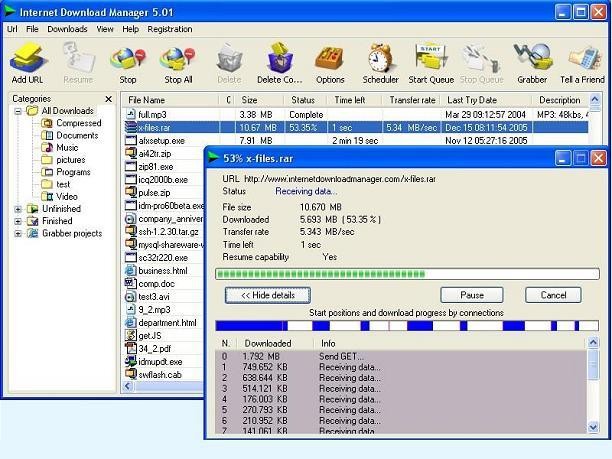Open the Scheduler clock icon
The image size is (612, 459).
tap(380, 59)
